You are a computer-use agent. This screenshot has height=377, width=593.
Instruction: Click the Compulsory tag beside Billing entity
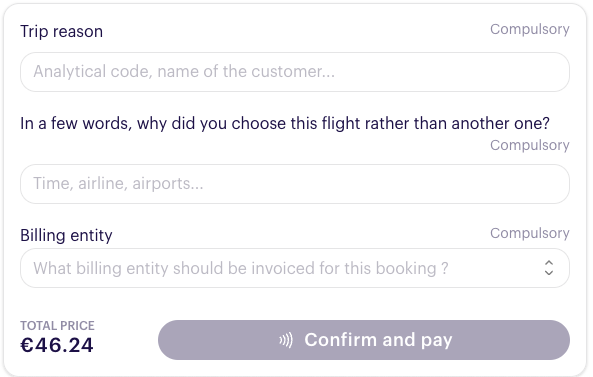click(530, 234)
